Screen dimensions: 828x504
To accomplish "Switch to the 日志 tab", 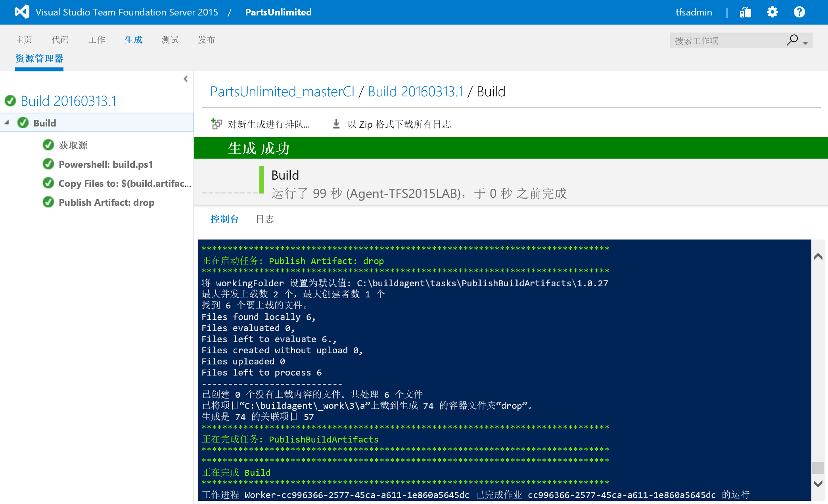I will pos(265,219).
